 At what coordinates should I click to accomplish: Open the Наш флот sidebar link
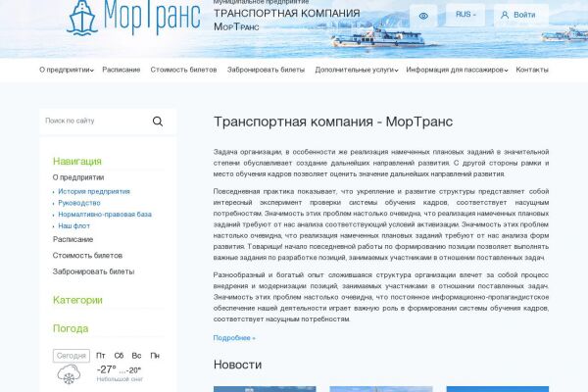73,226
